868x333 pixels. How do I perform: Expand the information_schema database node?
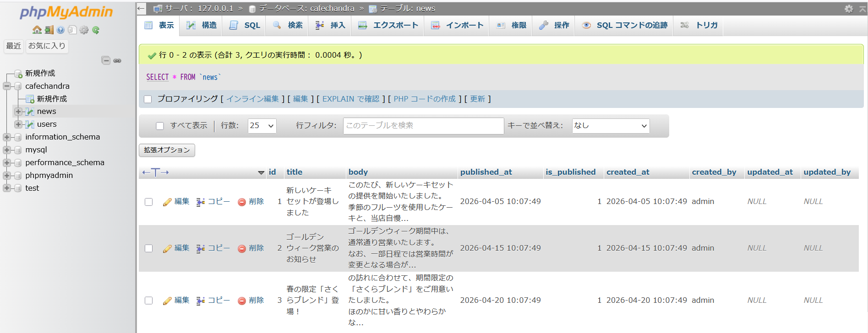coord(7,137)
